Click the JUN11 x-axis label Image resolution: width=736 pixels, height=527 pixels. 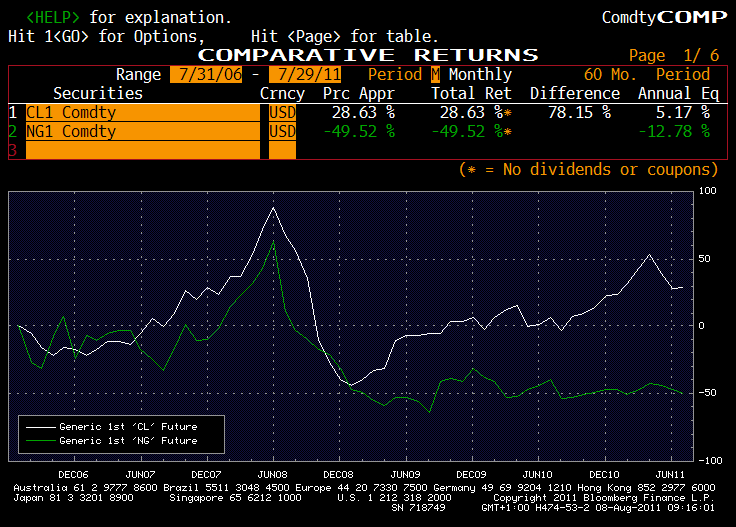coord(670,474)
